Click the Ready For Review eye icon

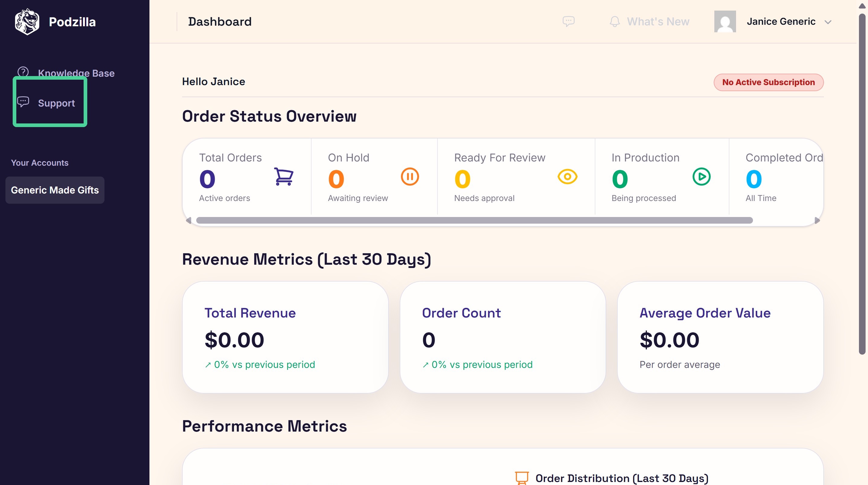567,177
